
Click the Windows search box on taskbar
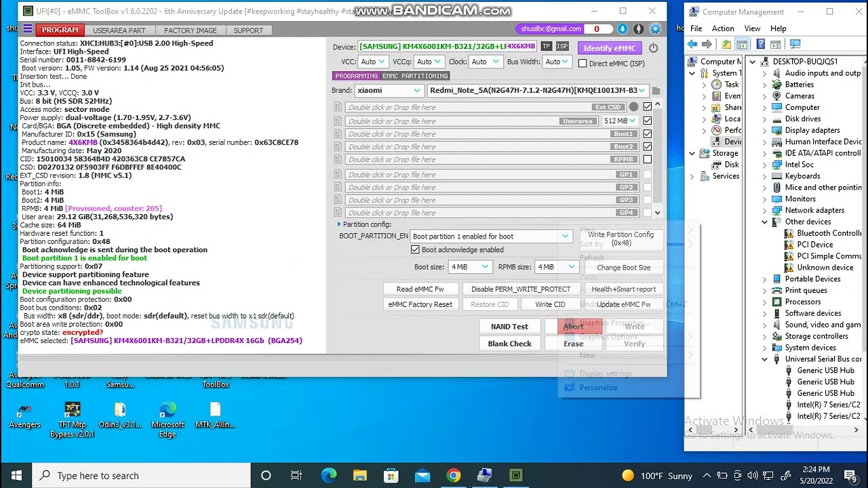click(x=141, y=476)
